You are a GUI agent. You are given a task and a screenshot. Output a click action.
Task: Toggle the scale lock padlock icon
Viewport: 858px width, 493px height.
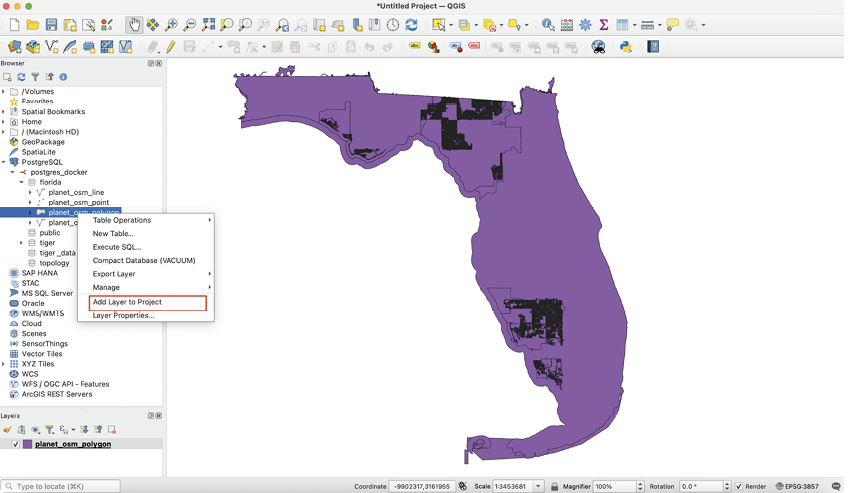(554, 486)
